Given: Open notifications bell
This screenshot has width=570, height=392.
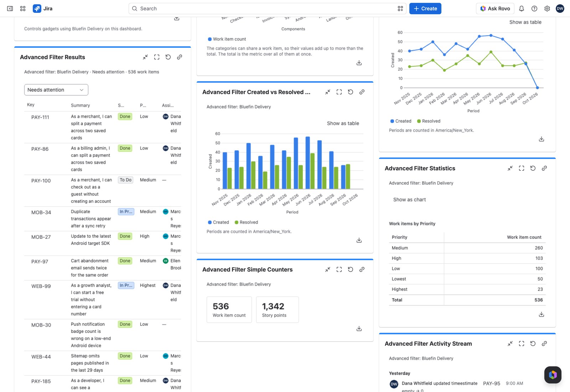Looking at the screenshot, I should coord(522,9).
